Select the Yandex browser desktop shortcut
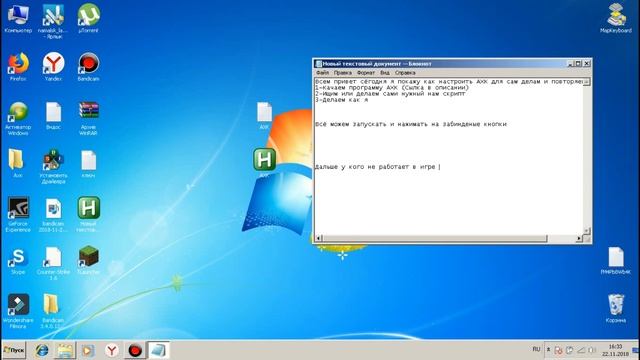The height and width of the screenshot is (360, 640). tap(53, 67)
